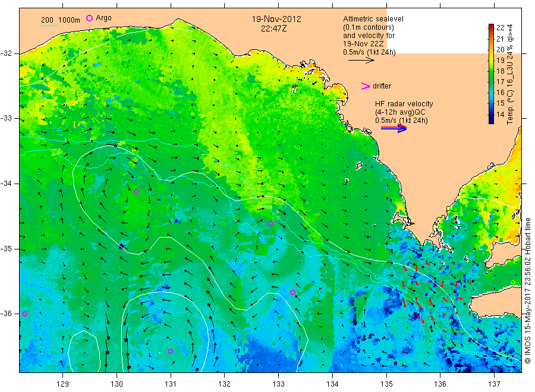Click '0.5m/s (1kt 24h)' under HF radar legend
The image size is (535, 392).
[x=401, y=121]
